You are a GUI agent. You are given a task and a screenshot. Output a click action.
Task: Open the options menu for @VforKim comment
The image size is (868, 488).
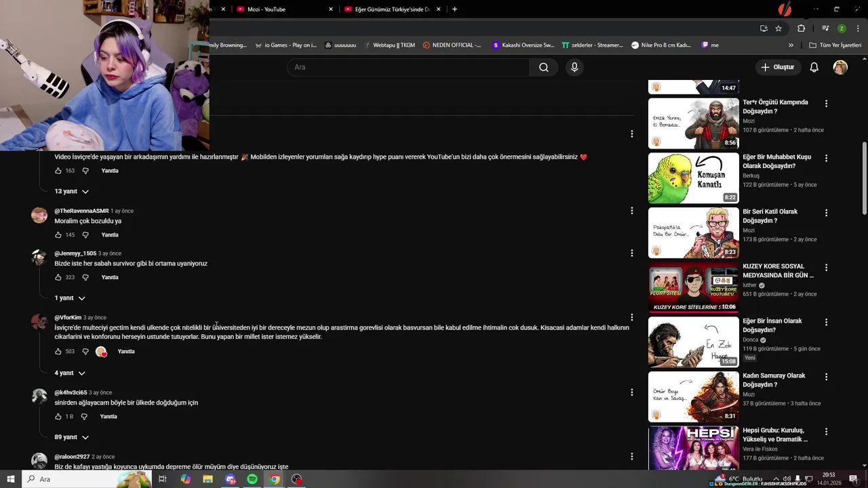(631, 317)
